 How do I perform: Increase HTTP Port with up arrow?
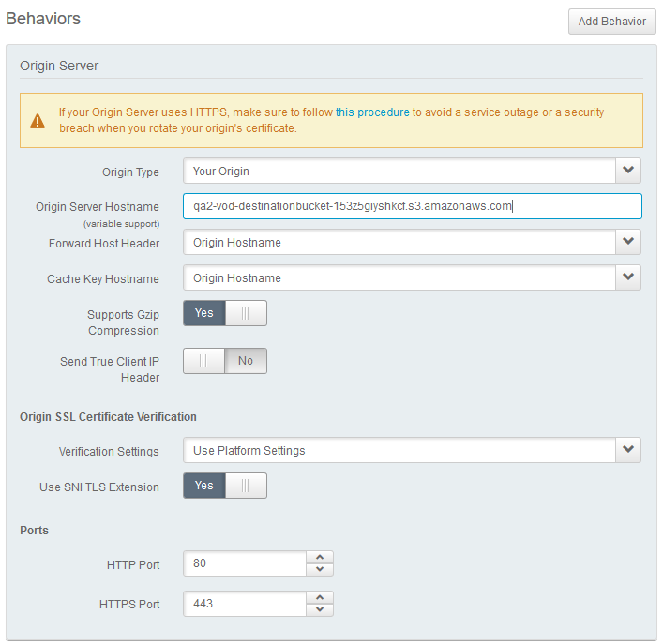pyautogui.click(x=321, y=558)
